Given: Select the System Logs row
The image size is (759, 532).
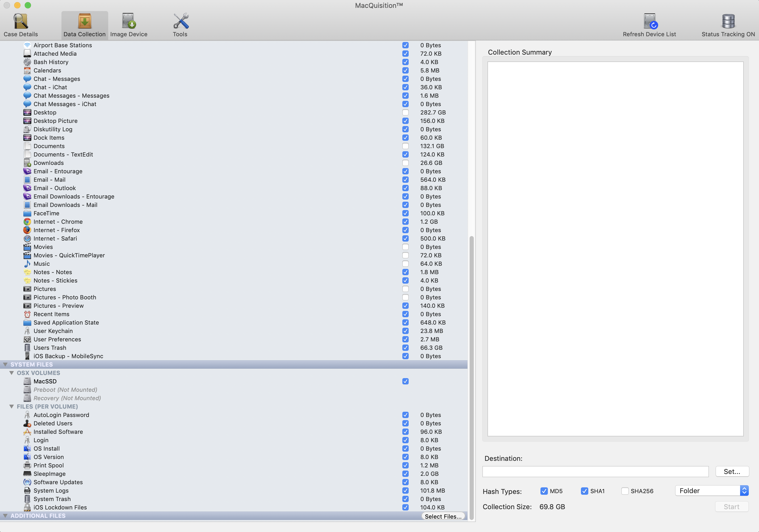Looking at the screenshot, I should point(234,491).
